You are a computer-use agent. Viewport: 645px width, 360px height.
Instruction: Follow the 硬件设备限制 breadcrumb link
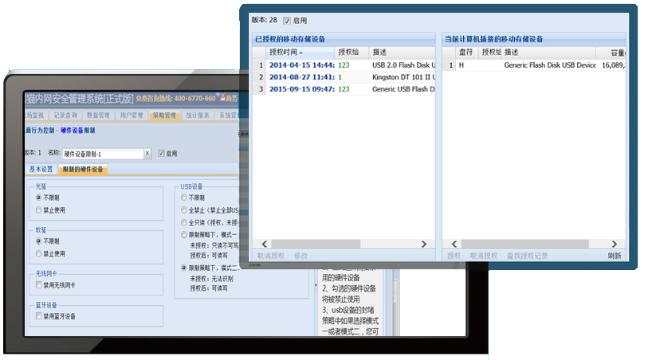click(78, 130)
